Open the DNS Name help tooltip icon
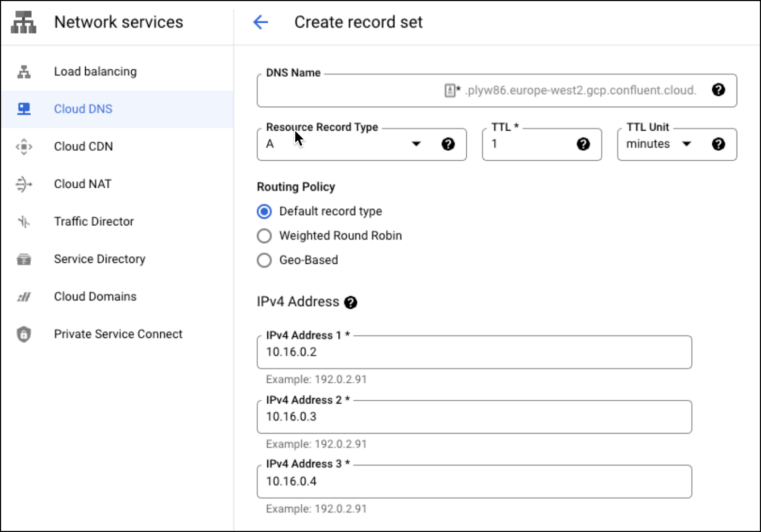This screenshot has height=532, width=761. (x=719, y=90)
